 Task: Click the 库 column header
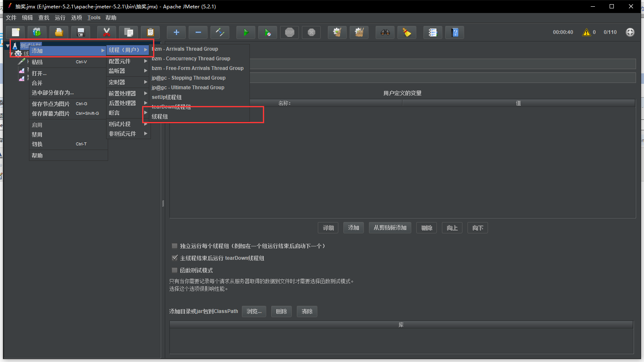click(x=401, y=325)
